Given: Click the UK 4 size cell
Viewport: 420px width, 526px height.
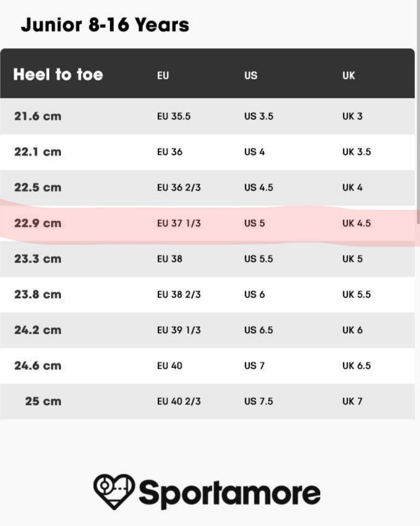Looking at the screenshot, I should pos(352,188).
